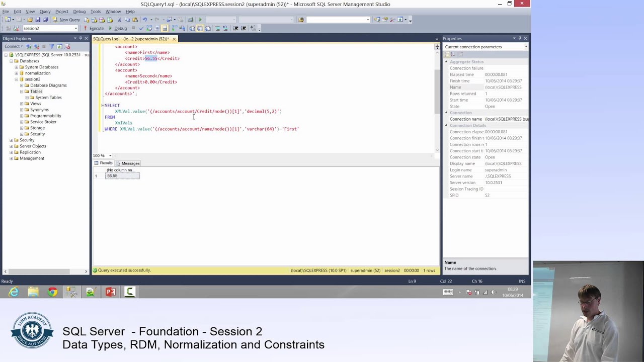Click the Paste icon in toolbar
This screenshot has width=644, height=362.
click(135, 20)
